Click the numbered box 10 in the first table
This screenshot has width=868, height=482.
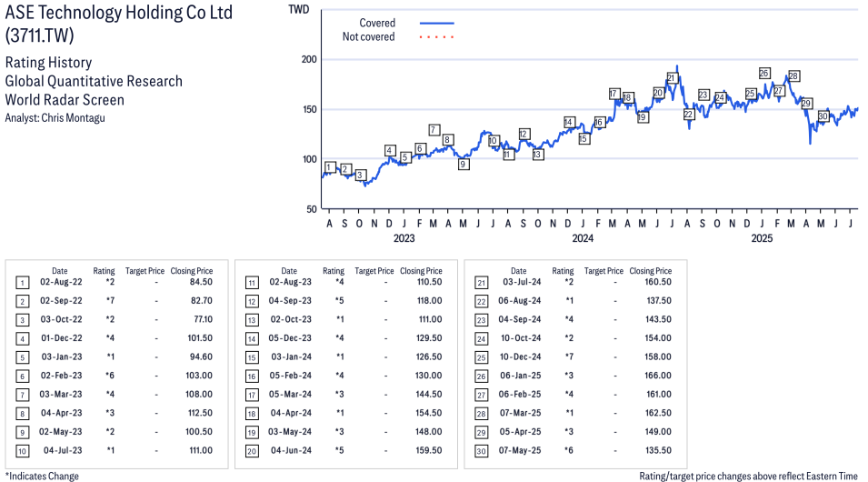point(22,451)
